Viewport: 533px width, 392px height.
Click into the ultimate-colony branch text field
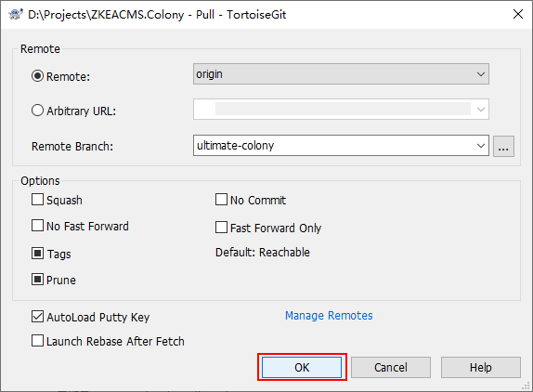[333, 146]
